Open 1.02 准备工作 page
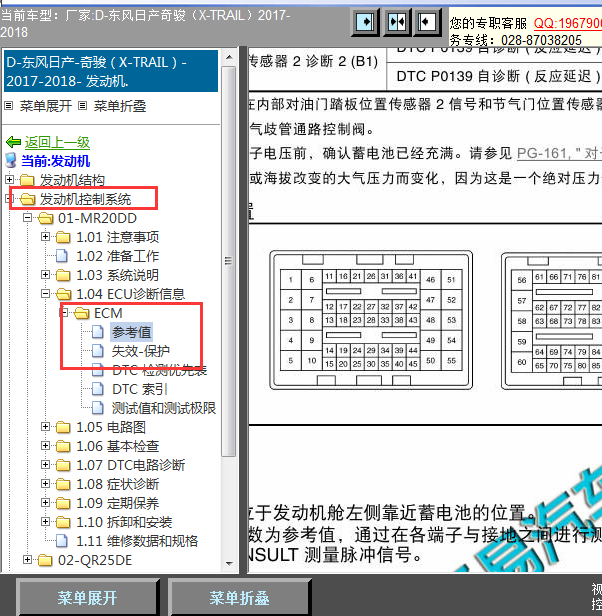The width and height of the screenshot is (602, 616). (117, 256)
